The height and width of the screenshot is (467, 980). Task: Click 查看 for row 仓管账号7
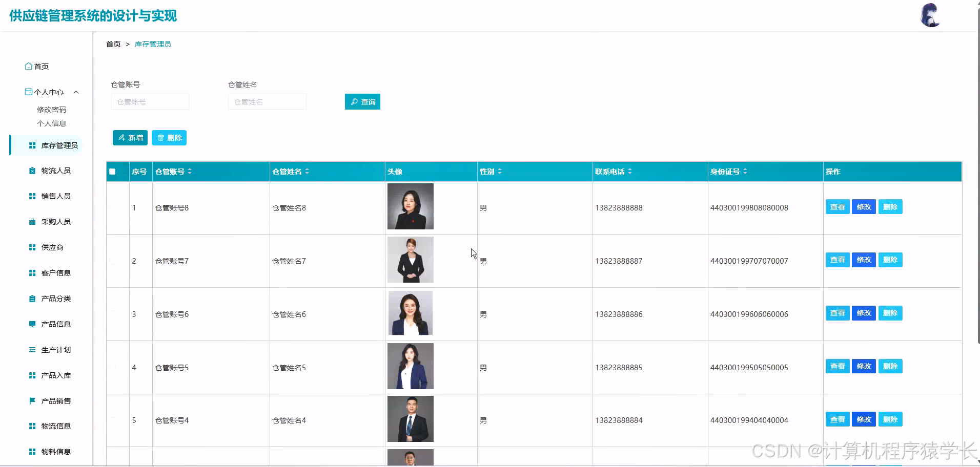click(x=838, y=260)
